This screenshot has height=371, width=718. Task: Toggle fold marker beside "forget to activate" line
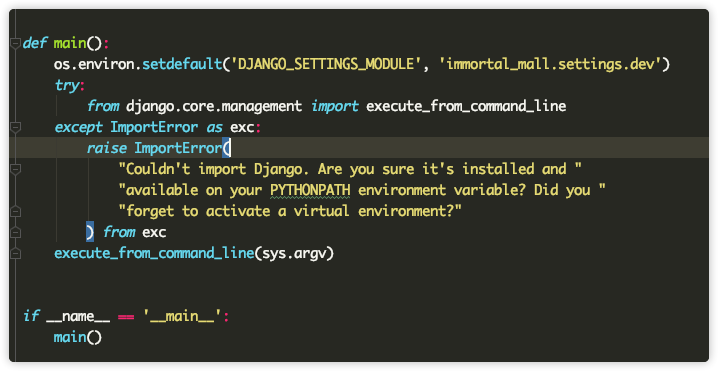[x=16, y=211]
